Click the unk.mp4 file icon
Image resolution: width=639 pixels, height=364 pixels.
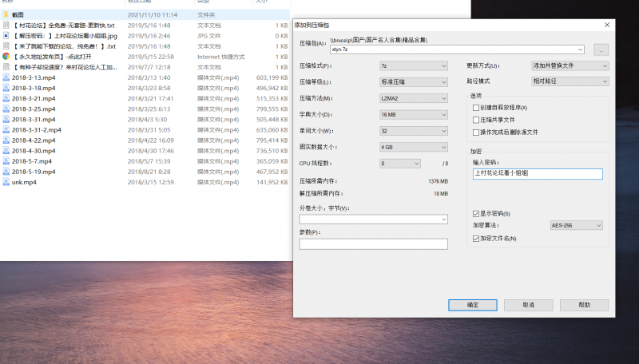click(x=6, y=182)
